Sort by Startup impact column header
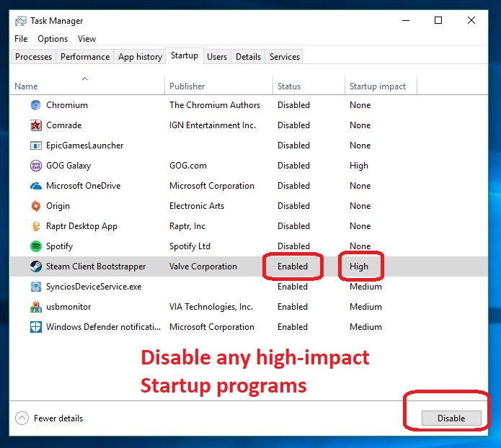This screenshot has width=501, height=448. 378,86
